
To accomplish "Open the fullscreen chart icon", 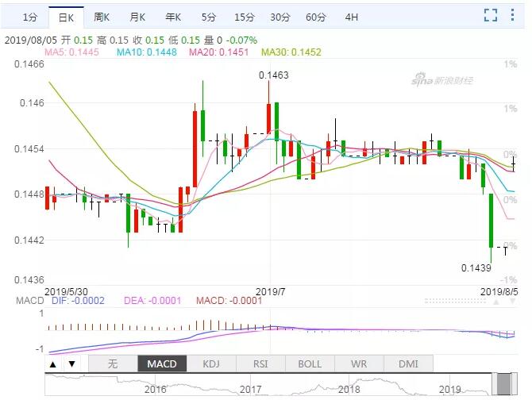I will [491, 15].
